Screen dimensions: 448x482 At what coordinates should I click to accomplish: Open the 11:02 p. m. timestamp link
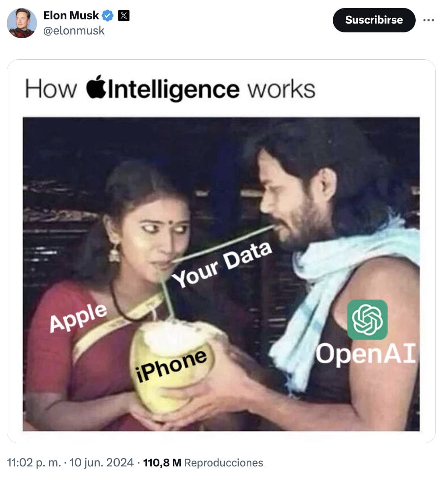click(34, 462)
